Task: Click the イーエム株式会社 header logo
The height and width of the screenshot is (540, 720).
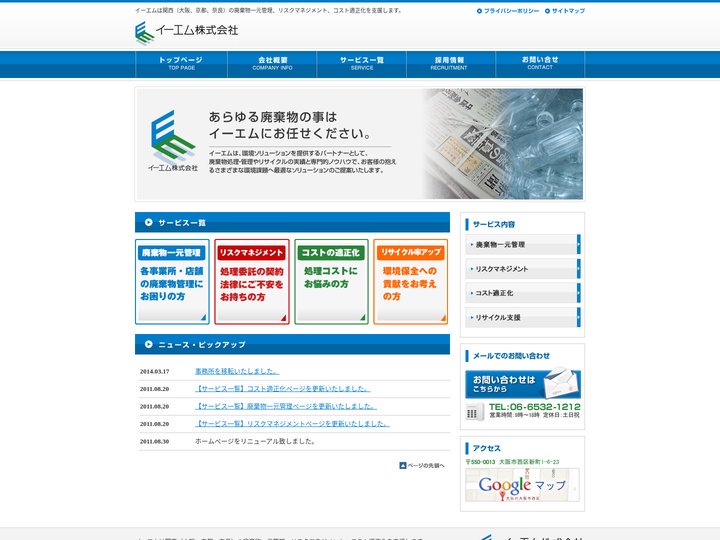Action: pyautogui.click(x=186, y=32)
